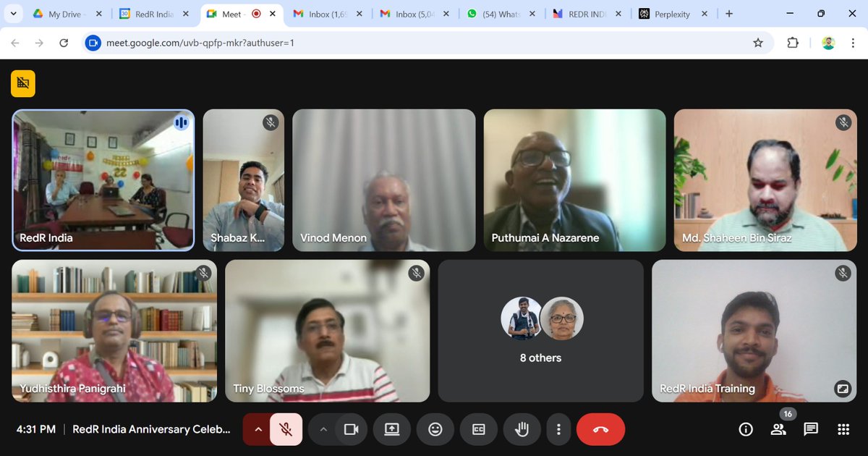Open the tab search dropdown arrow
Screen dimensions: 868x456
(14, 14)
